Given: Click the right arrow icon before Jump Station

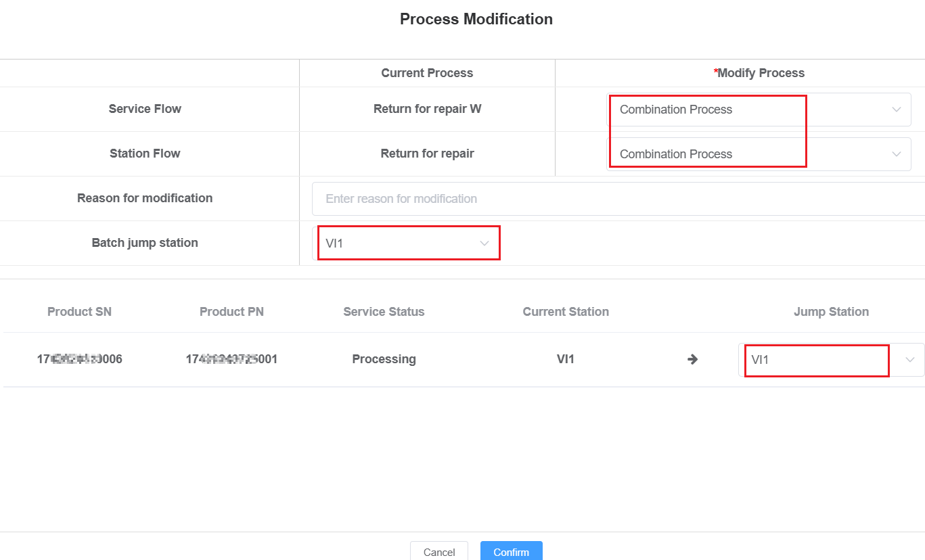Looking at the screenshot, I should coord(692,359).
